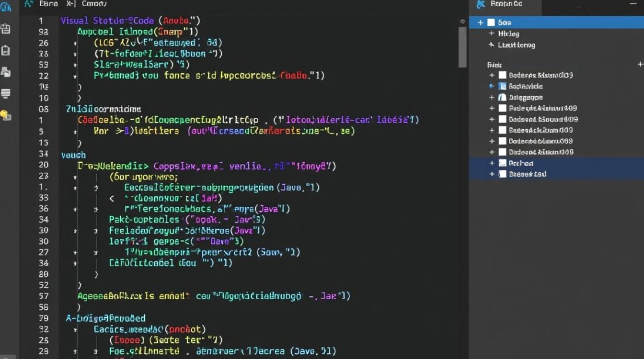This screenshot has width=644, height=359.
Task: Click the horizontal lines list icon in sidebar
Action: pyautogui.click(x=6, y=93)
